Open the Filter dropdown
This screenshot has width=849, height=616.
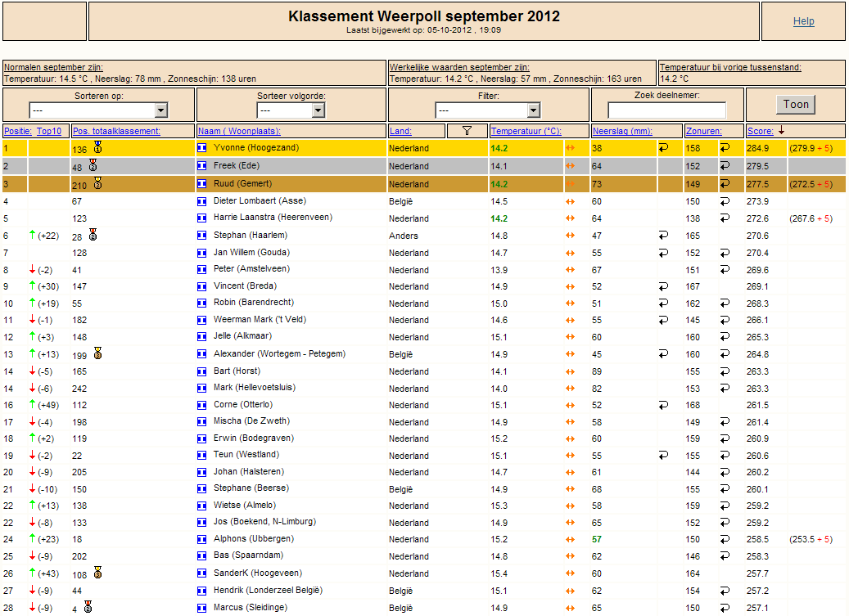pos(488,110)
